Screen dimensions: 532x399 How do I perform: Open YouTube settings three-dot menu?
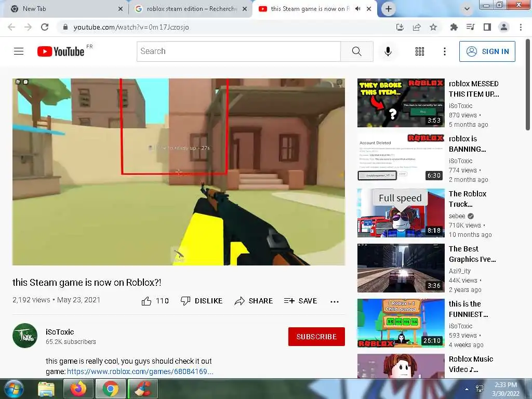[x=445, y=51]
